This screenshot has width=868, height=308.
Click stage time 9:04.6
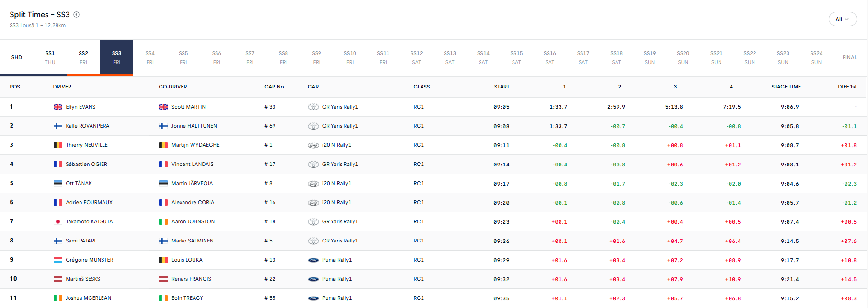point(790,184)
